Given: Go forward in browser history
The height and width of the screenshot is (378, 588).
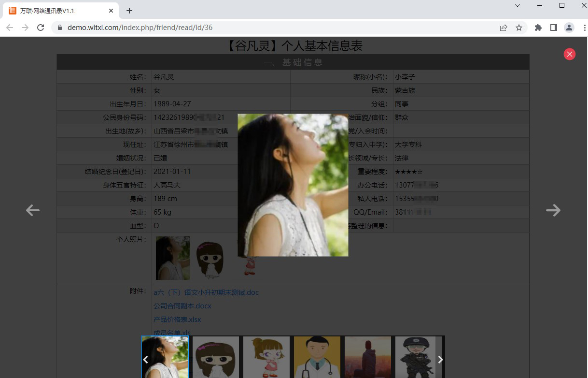Looking at the screenshot, I should pos(25,28).
